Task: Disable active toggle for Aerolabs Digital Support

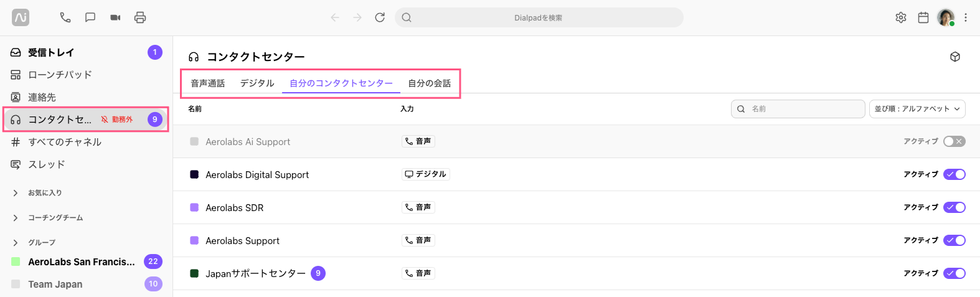Action: (954, 174)
